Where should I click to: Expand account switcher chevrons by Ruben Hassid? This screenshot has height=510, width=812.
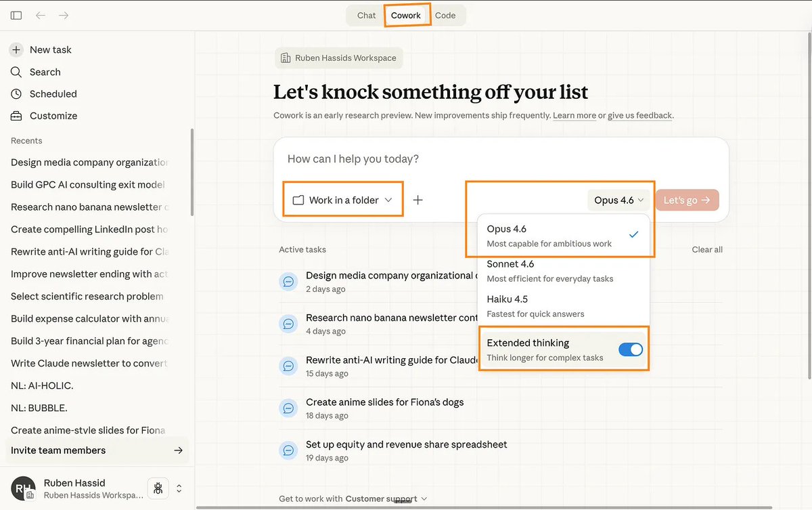(x=179, y=488)
